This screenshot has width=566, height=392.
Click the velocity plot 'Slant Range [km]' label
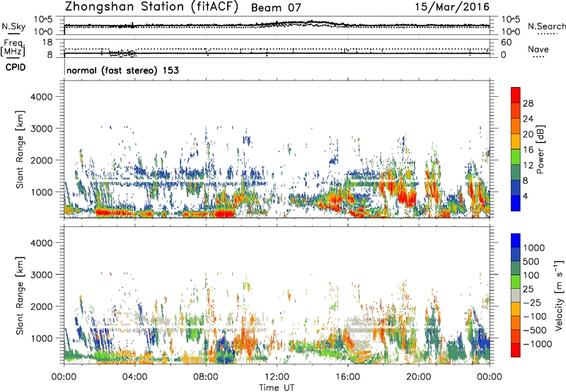tap(20, 296)
